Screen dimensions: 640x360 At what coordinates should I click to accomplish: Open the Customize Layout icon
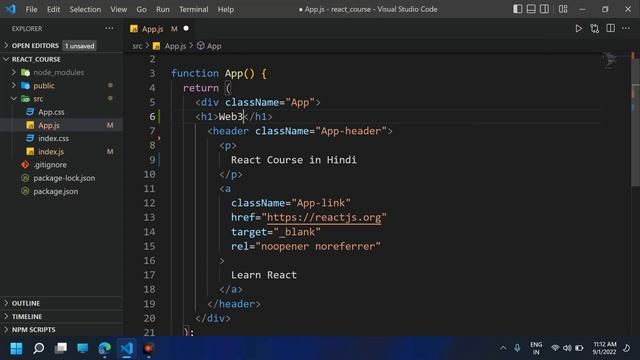(563, 9)
